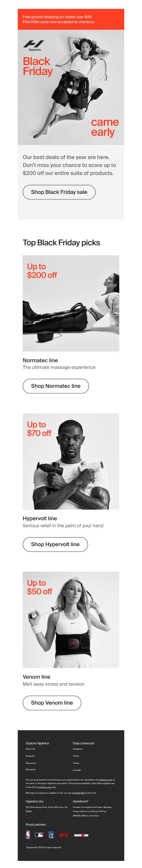Click the Education footer link
Image resolution: width=142 pixels, height=868 pixels.
point(31,769)
